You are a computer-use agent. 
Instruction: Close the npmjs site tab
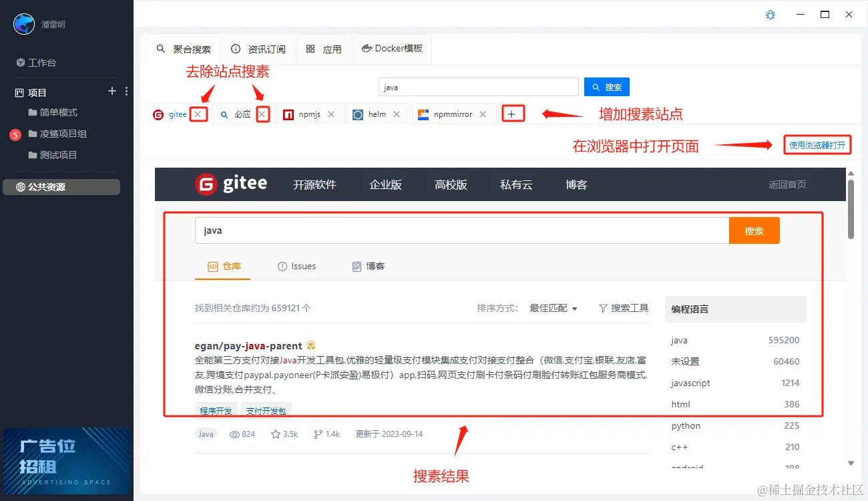(x=332, y=114)
